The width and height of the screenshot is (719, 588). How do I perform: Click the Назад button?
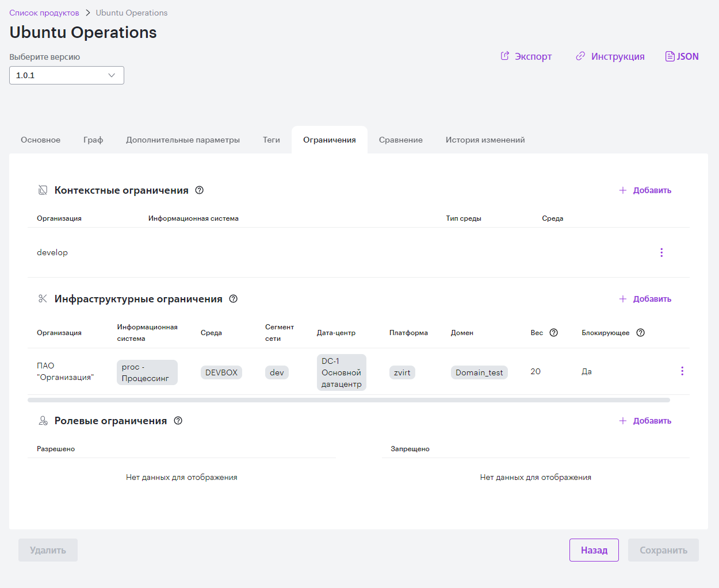[594, 550]
